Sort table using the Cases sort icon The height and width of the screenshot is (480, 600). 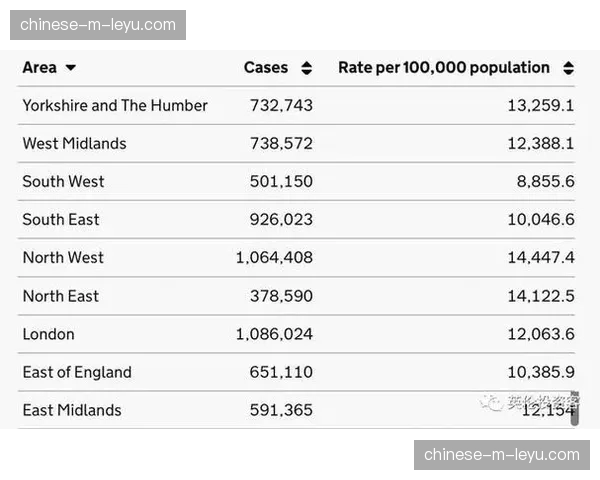(306, 68)
